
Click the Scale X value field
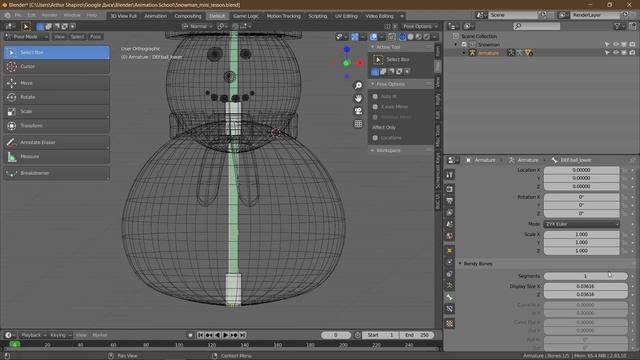point(581,234)
